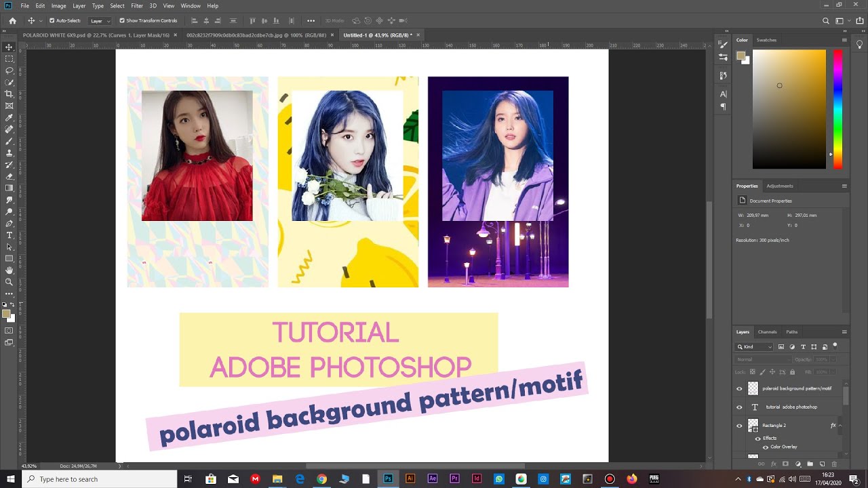The image size is (868, 488).
Task: Toggle Show Transform Controls checkbox
Action: [122, 21]
